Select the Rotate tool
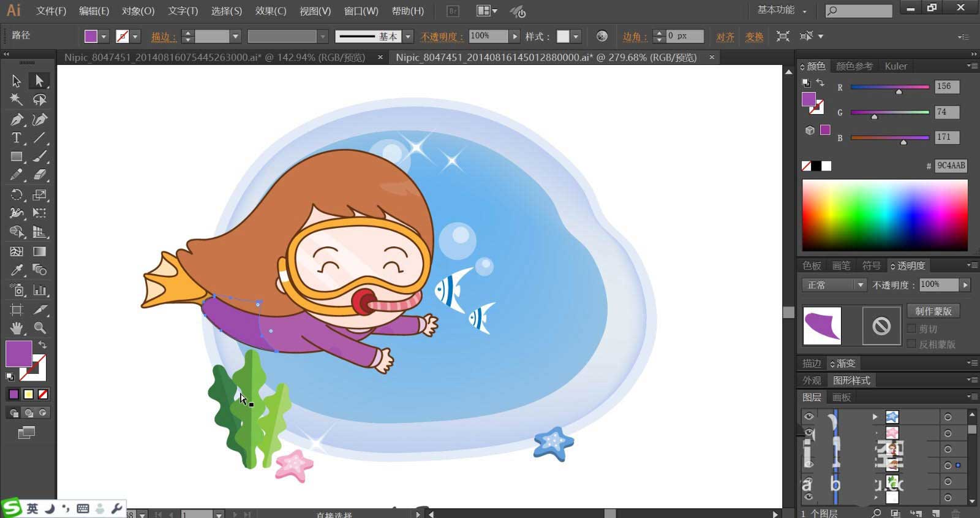Screen dimensions: 980x518 coord(17,195)
